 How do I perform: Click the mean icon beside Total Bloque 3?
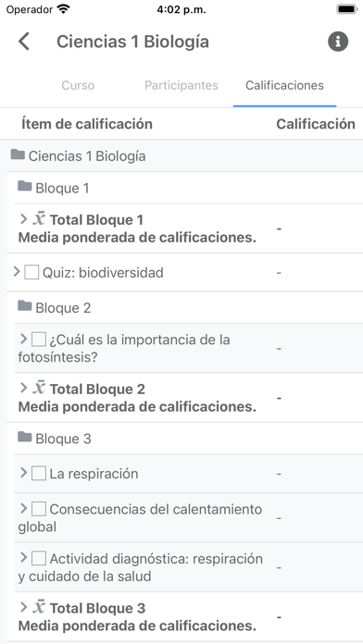pyautogui.click(x=39, y=607)
